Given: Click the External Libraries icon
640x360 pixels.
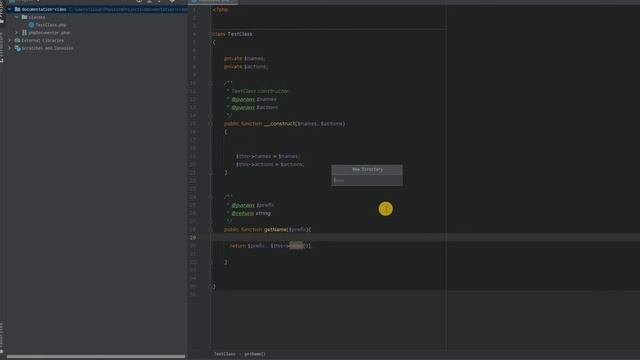Looking at the screenshot, I should pos(17,40).
